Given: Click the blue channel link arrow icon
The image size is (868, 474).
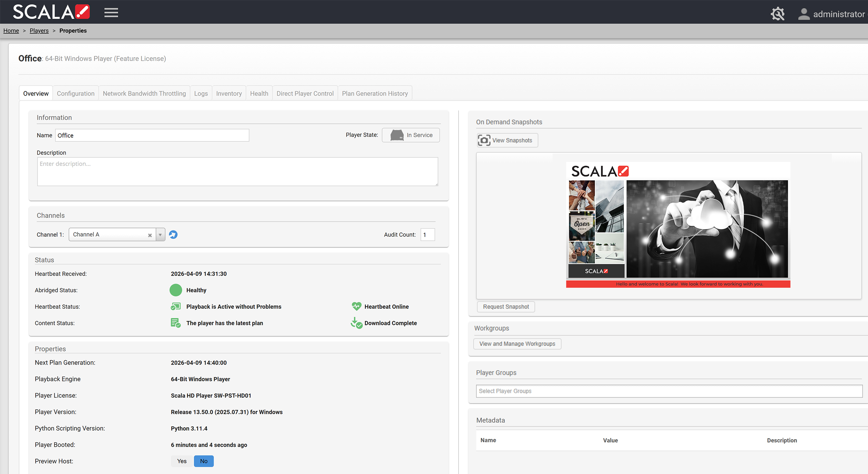Looking at the screenshot, I should click(x=173, y=235).
